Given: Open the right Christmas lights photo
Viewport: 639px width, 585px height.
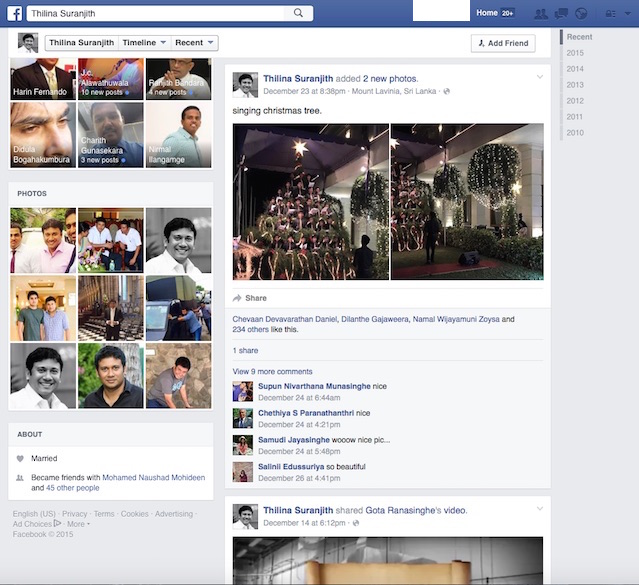Looking at the screenshot, I should pos(467,202).
